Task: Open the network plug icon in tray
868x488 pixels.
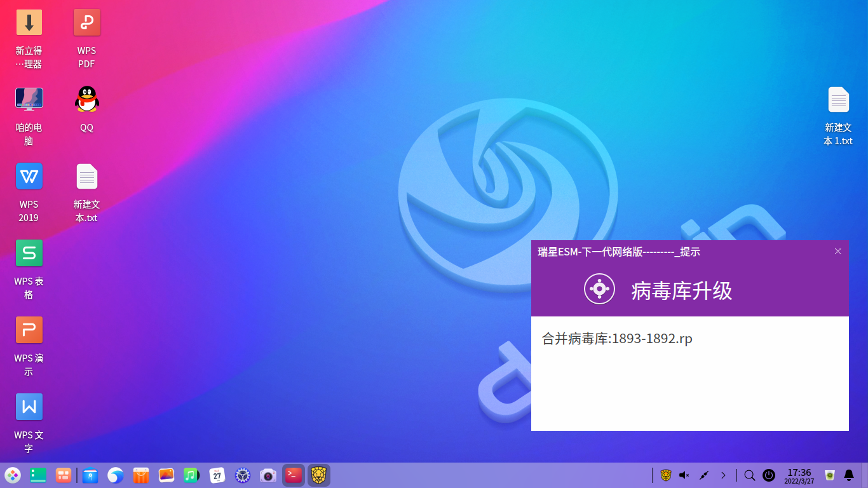Action: 703,475
